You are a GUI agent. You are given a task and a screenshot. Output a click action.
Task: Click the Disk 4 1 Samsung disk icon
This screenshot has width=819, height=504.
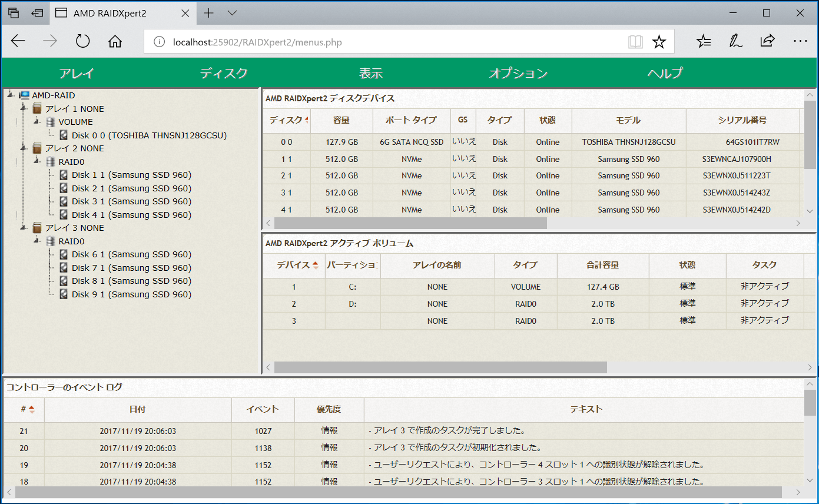64,215
